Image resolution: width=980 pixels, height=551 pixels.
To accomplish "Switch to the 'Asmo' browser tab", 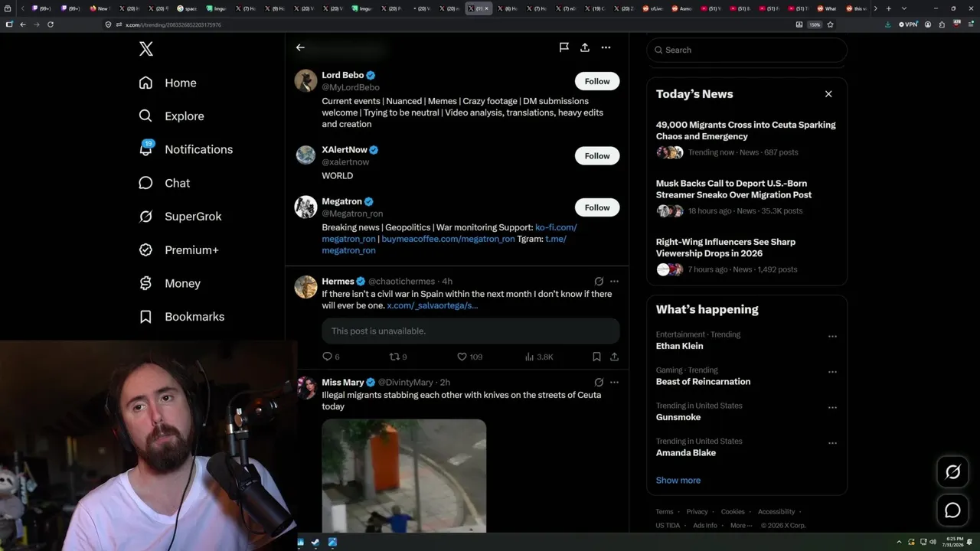I will point(681,8).
